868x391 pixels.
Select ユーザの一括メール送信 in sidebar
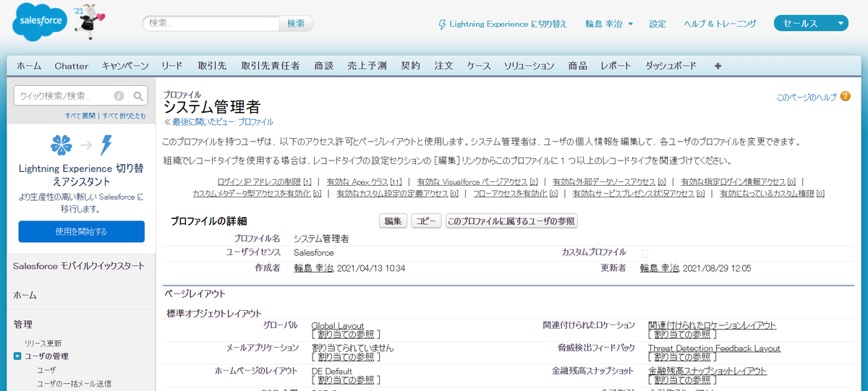[x=75, y=384]
